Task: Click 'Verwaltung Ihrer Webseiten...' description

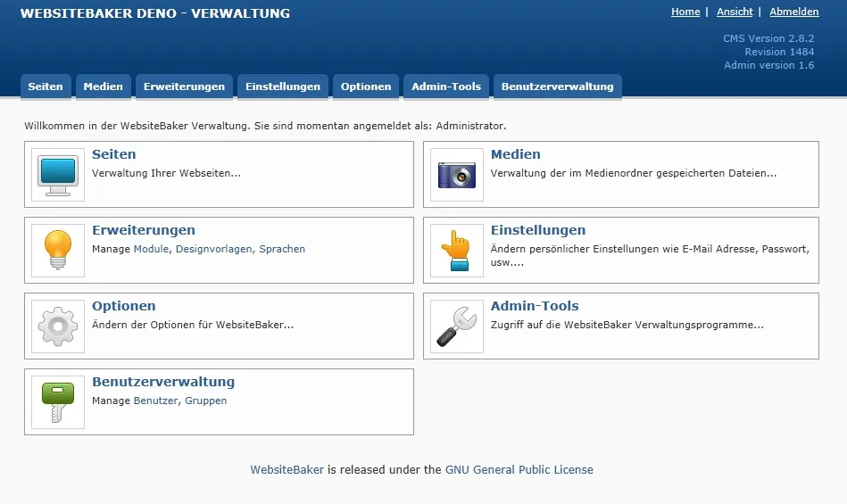Action: 166,173
